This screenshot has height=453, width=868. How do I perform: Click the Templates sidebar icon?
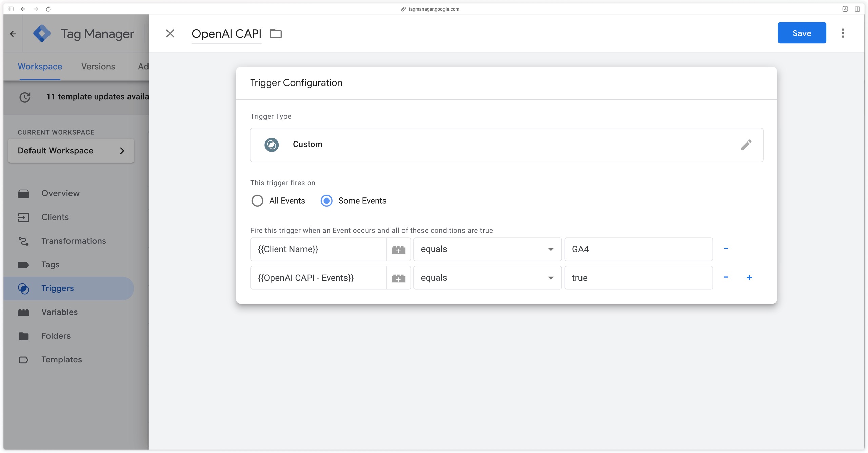click(x=23, y=360)
